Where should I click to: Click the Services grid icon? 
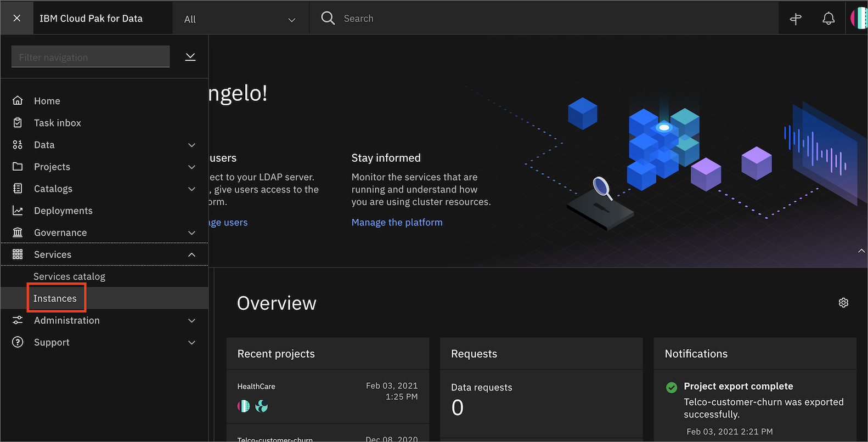tap(18, 254)
